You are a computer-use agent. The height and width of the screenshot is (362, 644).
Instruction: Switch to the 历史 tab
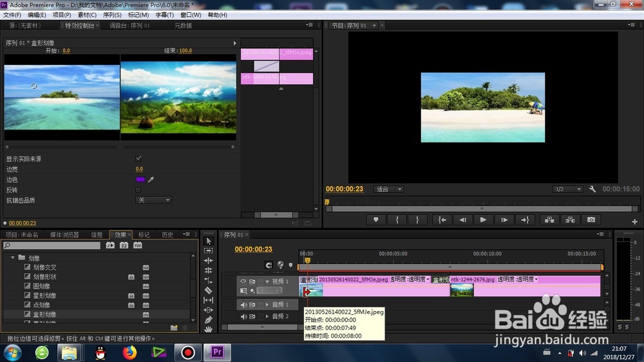pyautogui.click(x=167, y=234)
